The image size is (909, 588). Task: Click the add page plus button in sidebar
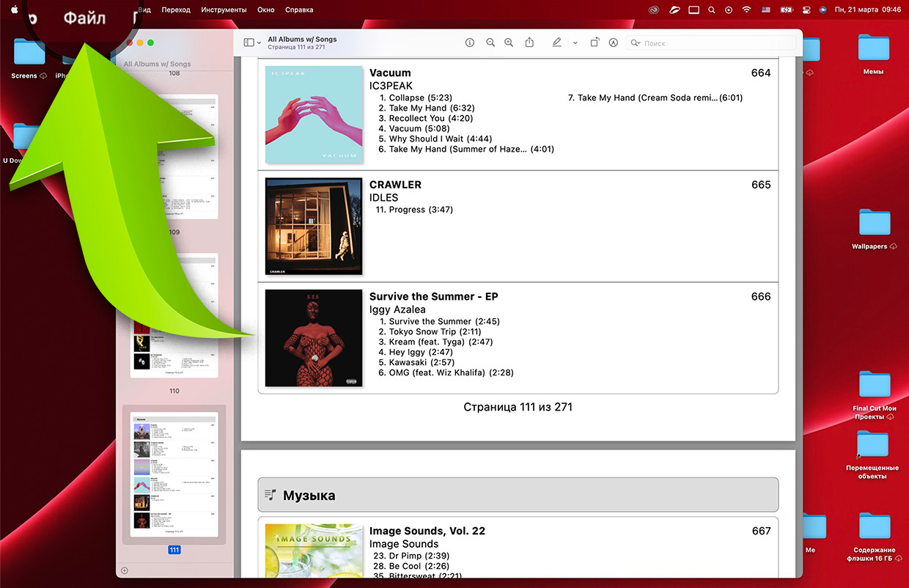[124, 570]
